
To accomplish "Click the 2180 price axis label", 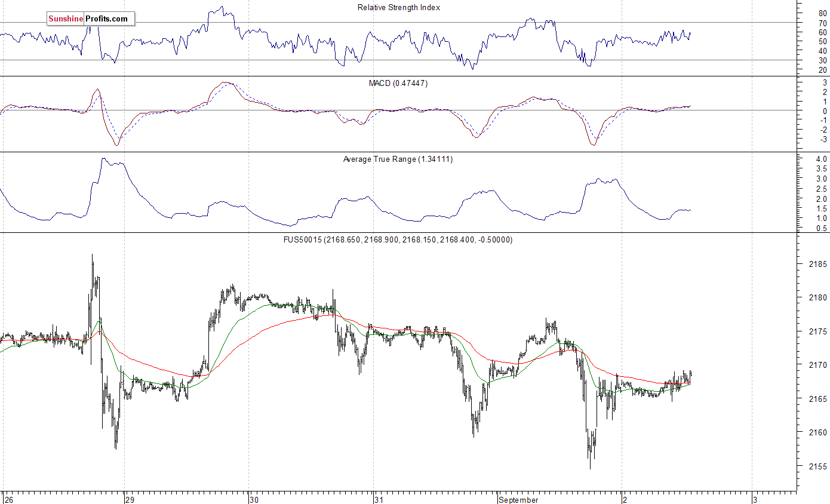I will click(x=817, y=297).
